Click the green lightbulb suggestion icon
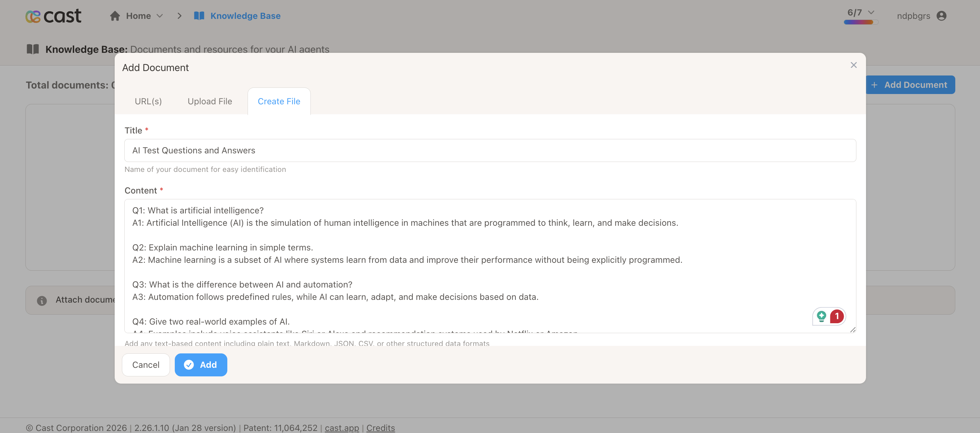This screenshot has height=433, width=980. click(x=822, y=316)
